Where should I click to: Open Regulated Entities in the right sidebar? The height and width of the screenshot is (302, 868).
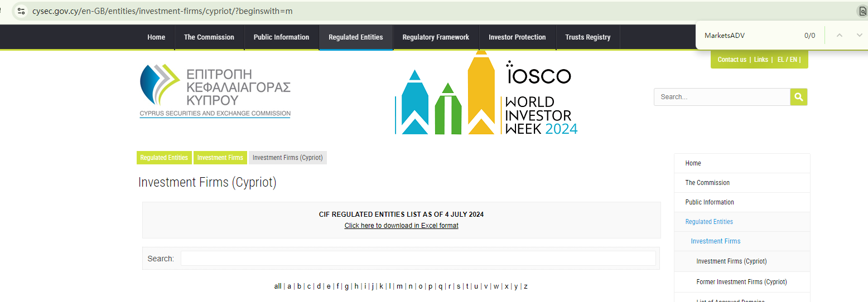point(742,222)
